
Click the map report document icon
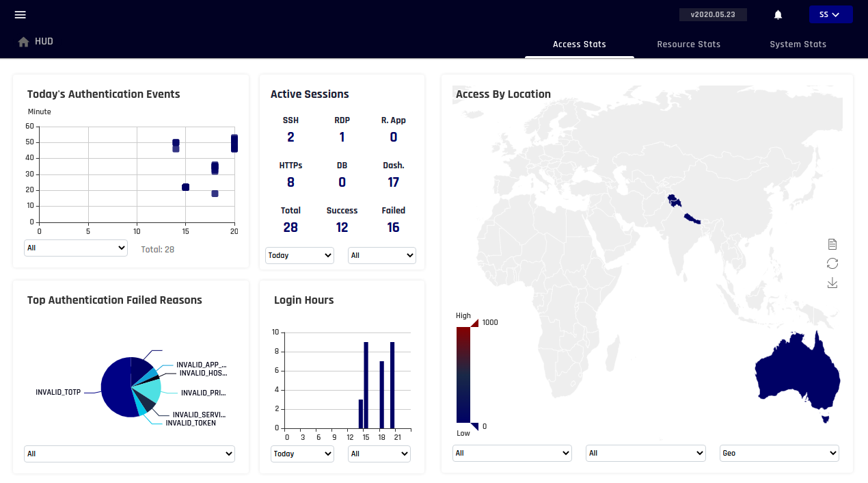832,244
